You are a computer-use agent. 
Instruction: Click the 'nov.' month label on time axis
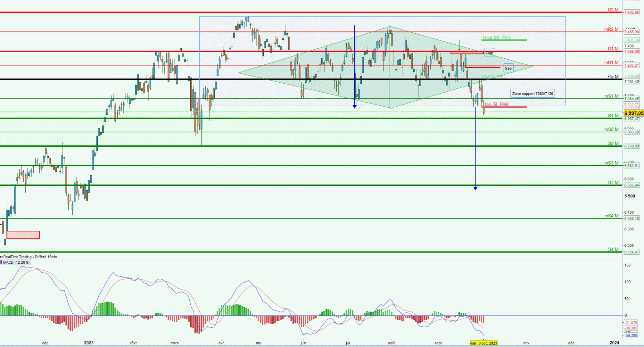527,343
